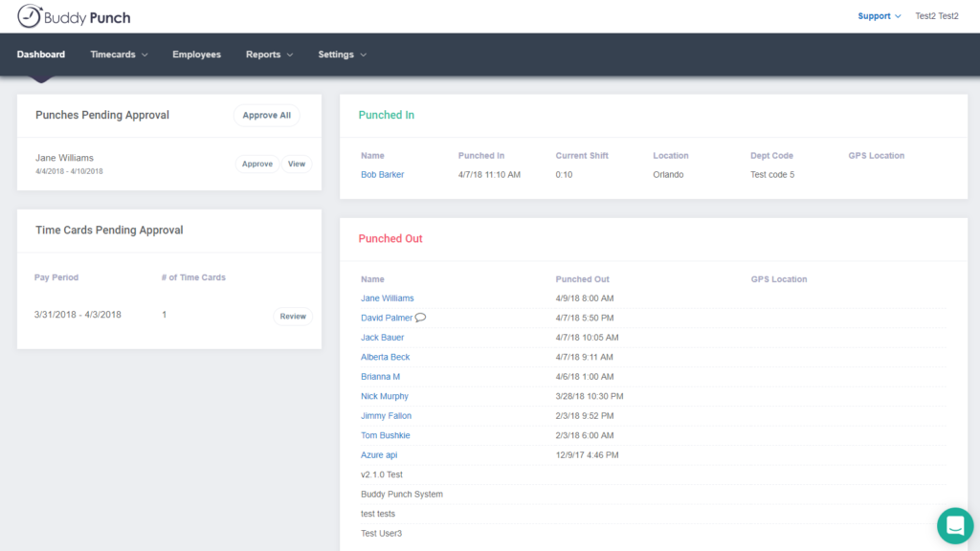Go to the Employees section

pos(196,55)
